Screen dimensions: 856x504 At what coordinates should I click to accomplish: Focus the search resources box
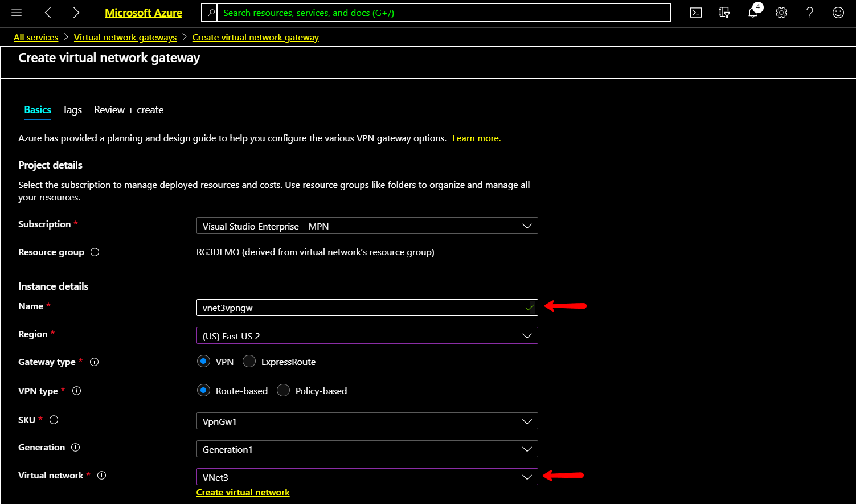click(444, 13)
